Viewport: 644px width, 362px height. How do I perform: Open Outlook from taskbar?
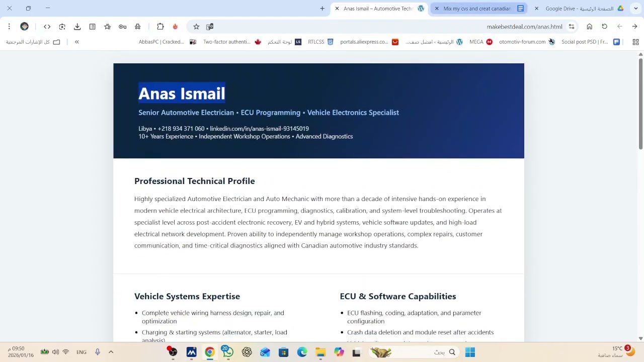point(265,352)
